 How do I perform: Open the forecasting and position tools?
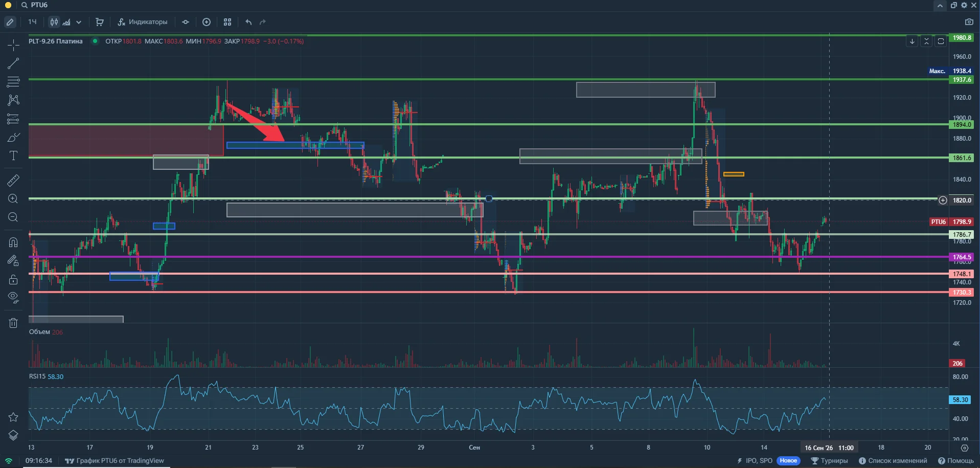tap(13, 119)
